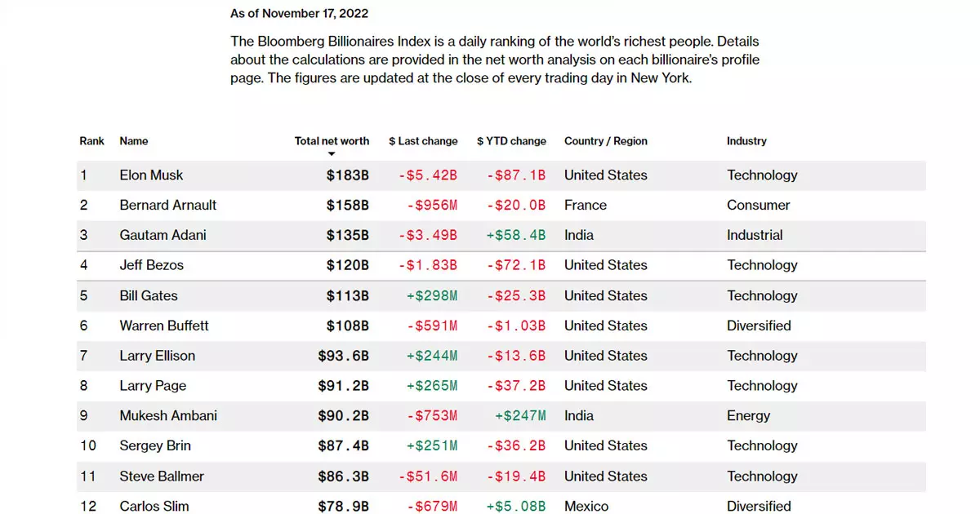The height and width of the screenshot is (514, 980).
Task: Click the Country / Region column header
Action: point(605,141)
